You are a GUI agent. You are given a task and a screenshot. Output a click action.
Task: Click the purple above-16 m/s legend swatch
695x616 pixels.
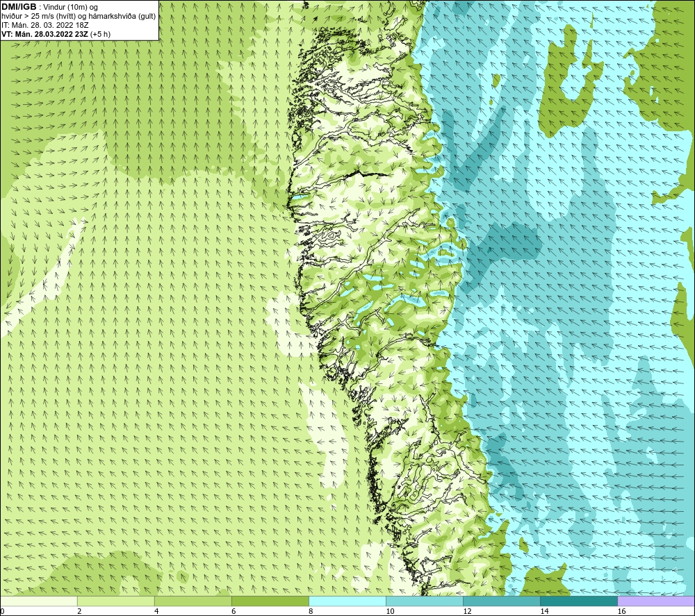click(656, 601)
